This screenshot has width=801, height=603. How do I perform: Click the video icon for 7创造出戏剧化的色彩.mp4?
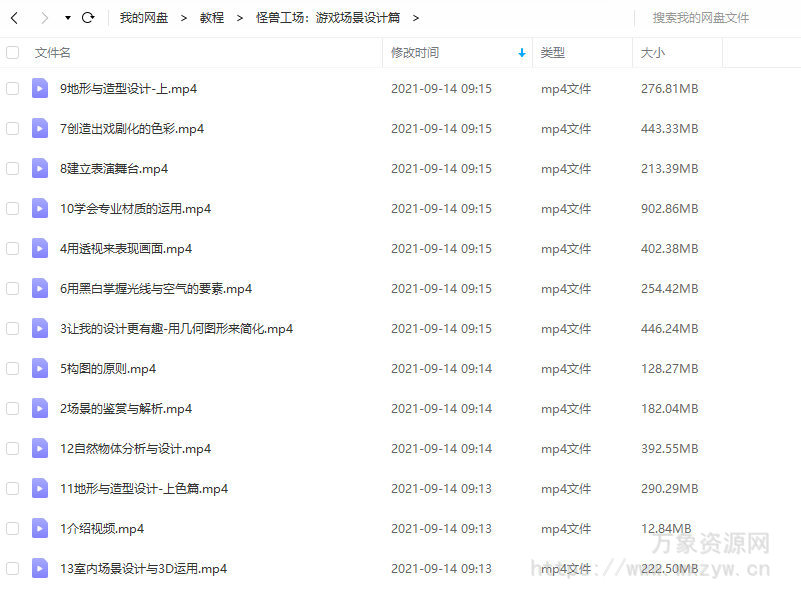[40, 128]
